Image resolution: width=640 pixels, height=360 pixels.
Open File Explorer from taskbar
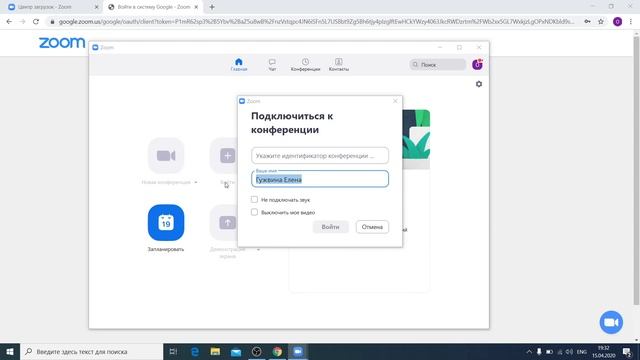click(x=215, y=351)
